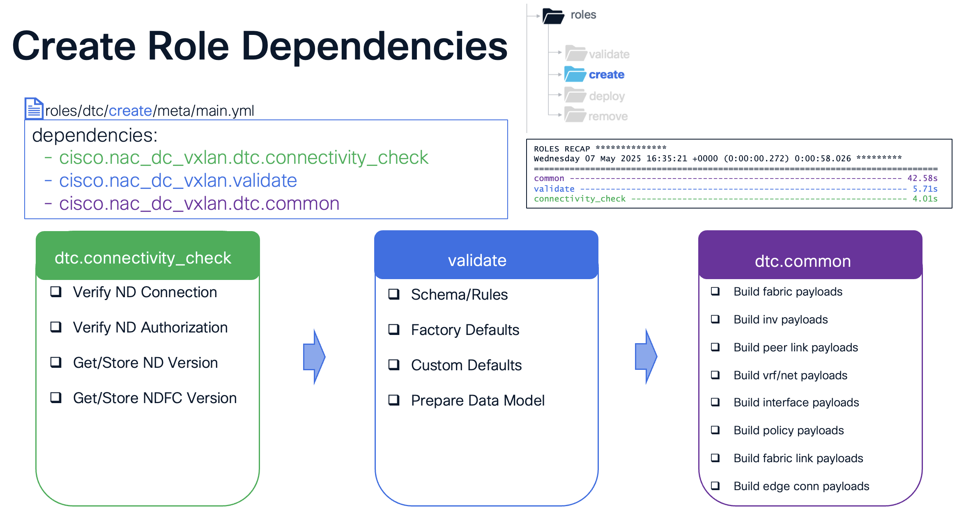Screen dimensions: 980x509
Task: Check the Verify ND Connection box
Action: click(x=56, y=292)
